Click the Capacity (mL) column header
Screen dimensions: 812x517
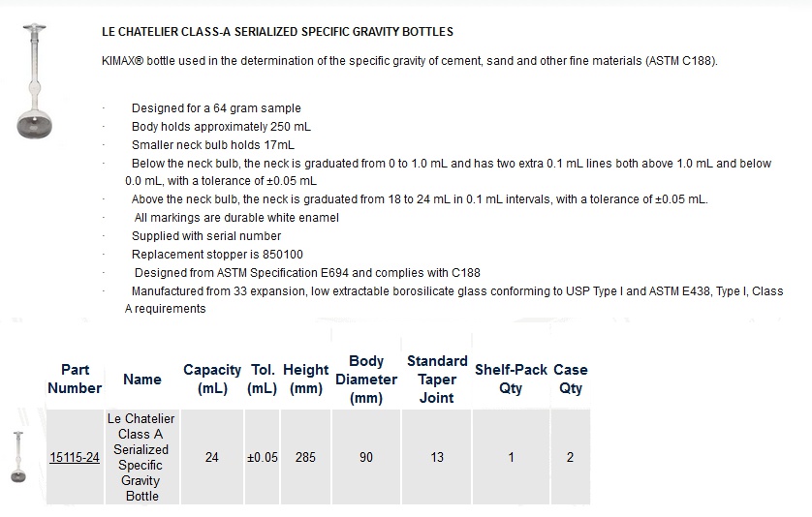pyautogui.click(x=212, y=379)
